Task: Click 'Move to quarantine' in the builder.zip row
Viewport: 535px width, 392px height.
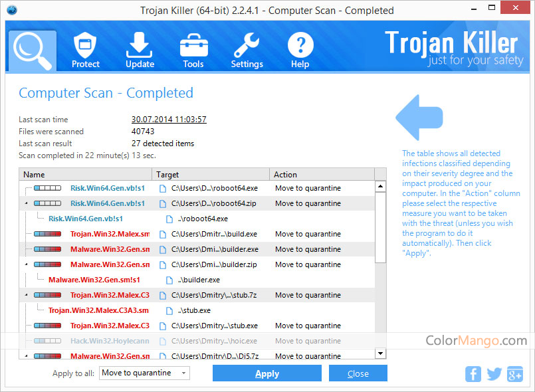Action: [x=308, y=264]
